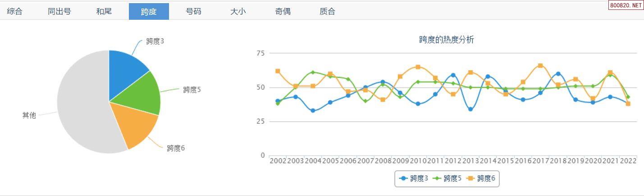Click the 跨度3 blue marker at 2018 peak
The image size is (644, 196).
(x=558, y=74)
